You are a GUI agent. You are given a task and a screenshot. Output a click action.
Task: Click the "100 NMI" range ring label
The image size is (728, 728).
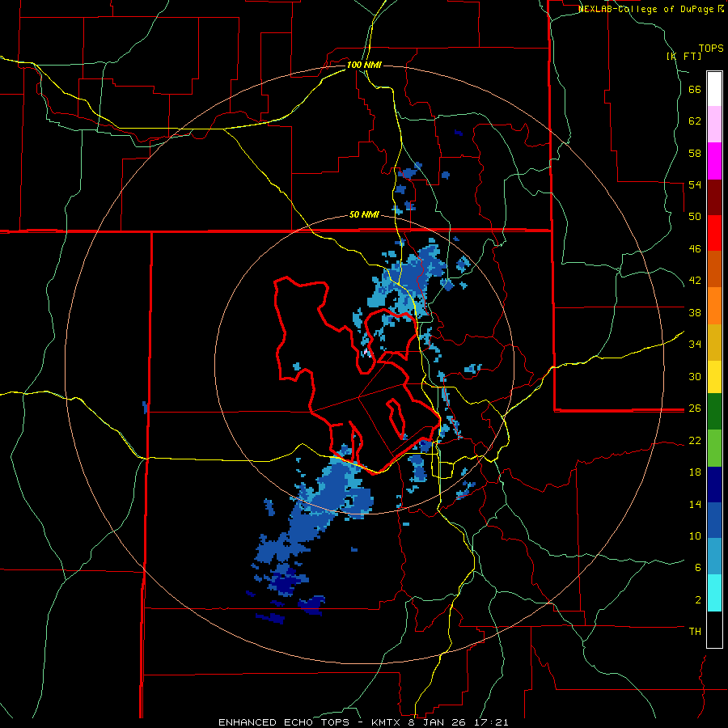[x=364, y=65]
